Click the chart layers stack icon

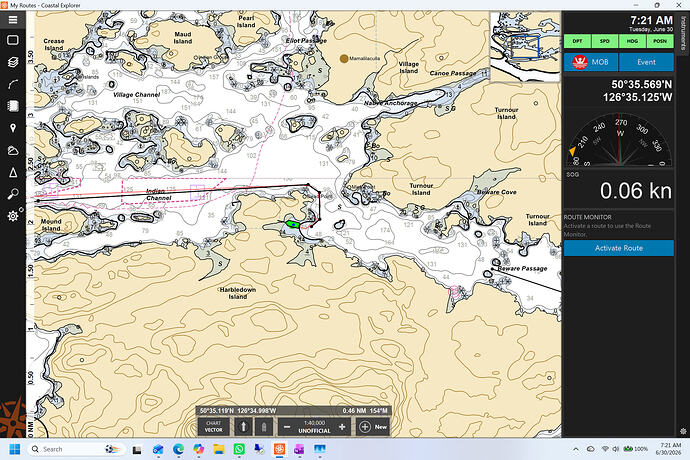[x=13, y=62]
